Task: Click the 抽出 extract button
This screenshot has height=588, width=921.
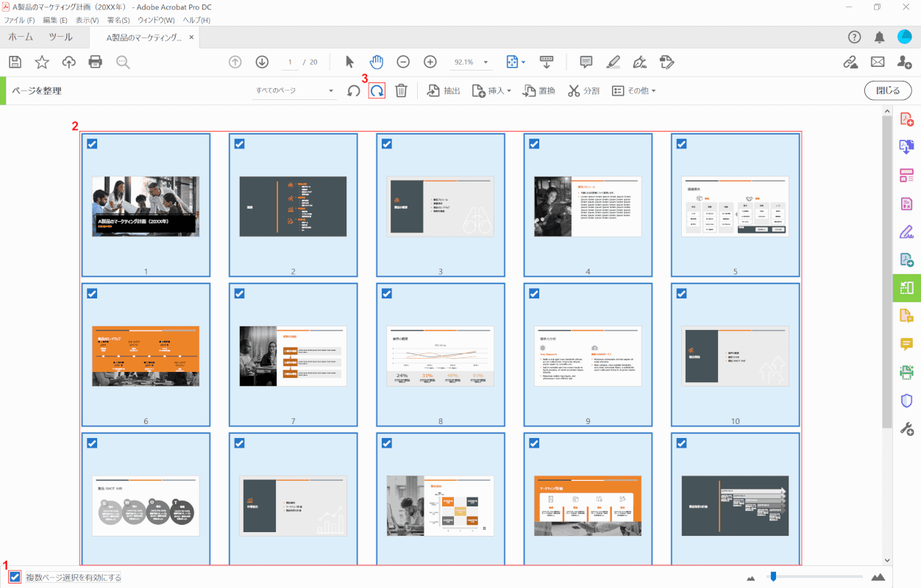Action: coord(444,91)
